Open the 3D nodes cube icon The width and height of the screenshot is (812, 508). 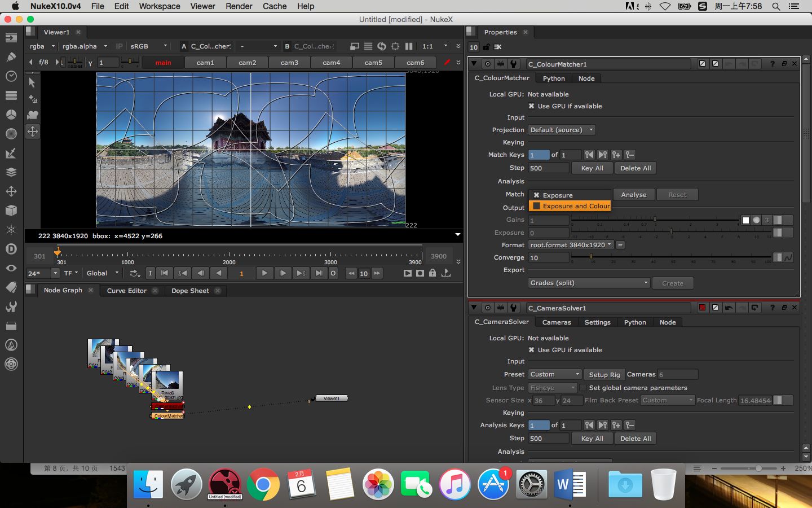(x=11, y=211)
